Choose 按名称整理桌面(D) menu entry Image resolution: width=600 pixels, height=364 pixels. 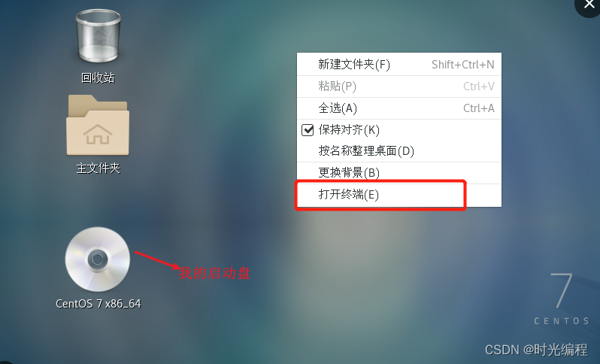[399, 151]
